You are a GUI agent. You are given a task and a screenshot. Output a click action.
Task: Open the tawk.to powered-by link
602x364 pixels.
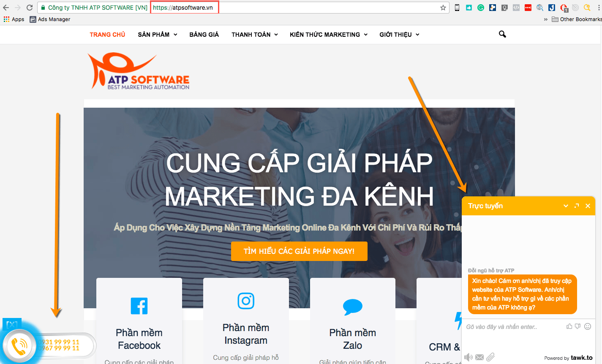[x=568, y=358]
